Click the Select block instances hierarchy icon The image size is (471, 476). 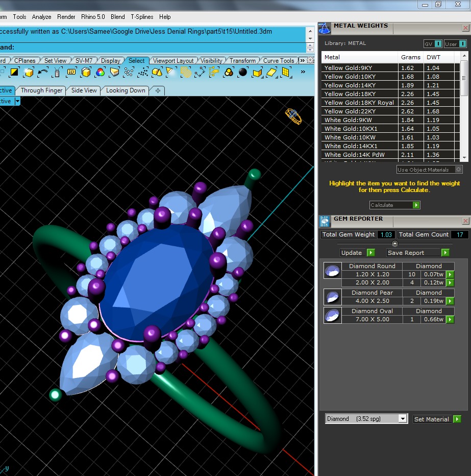click(x=214, y=72)
